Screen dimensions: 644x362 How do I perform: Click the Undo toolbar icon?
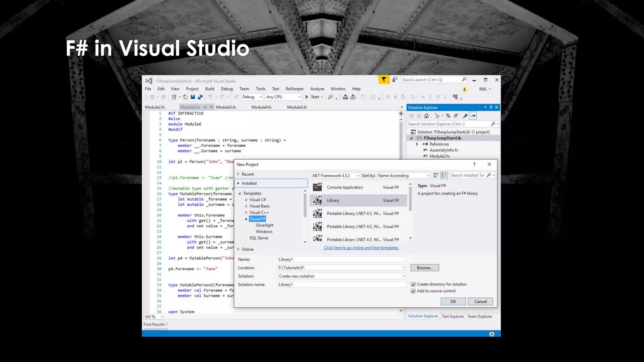tap(210, 97)
